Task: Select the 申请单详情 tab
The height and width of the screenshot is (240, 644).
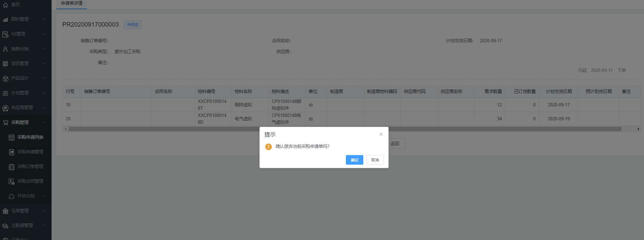Action: click(x=72, y=3)
